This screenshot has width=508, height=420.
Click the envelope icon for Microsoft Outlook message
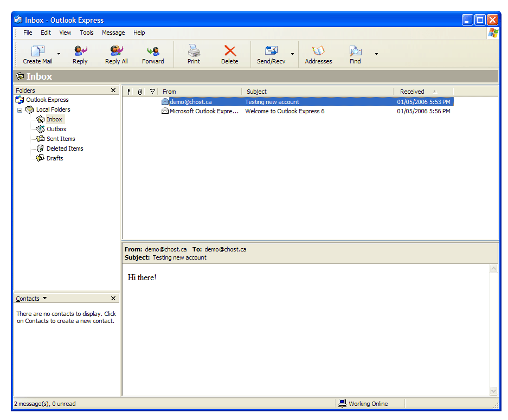(165, 111)
